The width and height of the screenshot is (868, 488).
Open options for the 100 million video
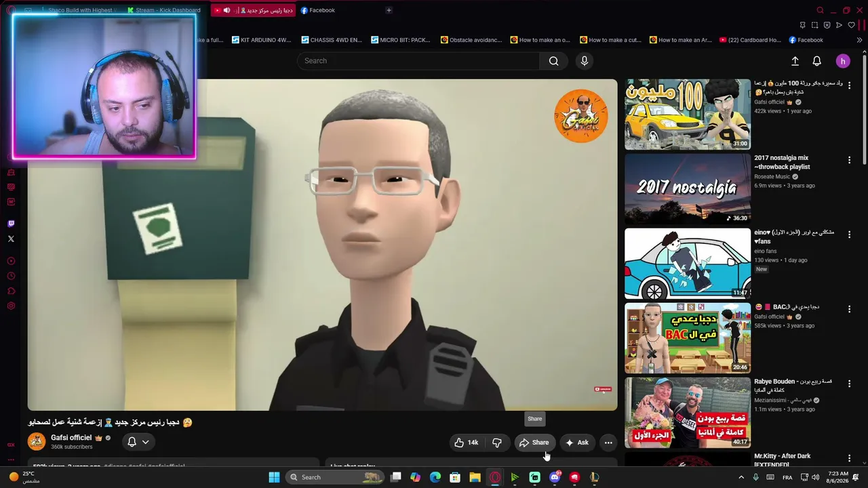coord(849,85)
